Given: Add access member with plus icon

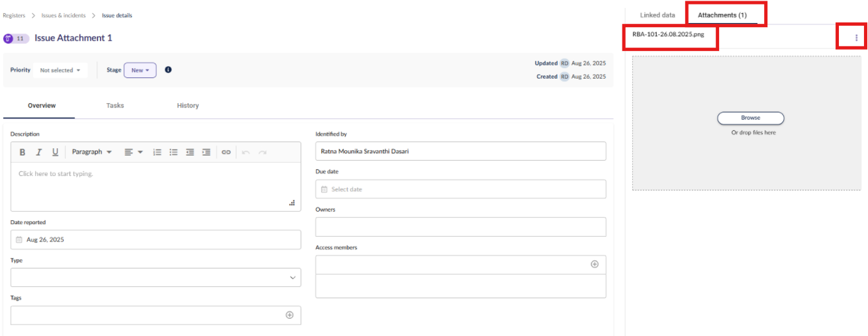Looking at the screenshot, I should click(x=594, y=264).
